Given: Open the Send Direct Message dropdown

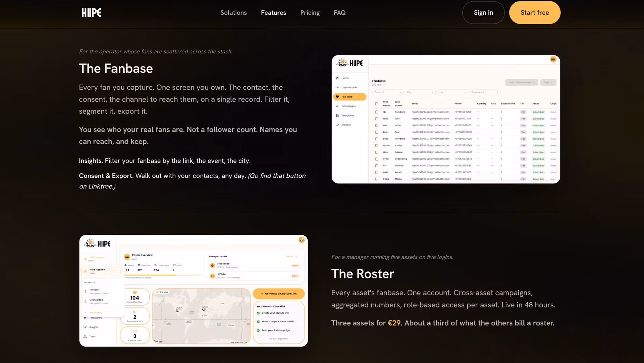Looking at the screenshot, I should click(522, 82).
